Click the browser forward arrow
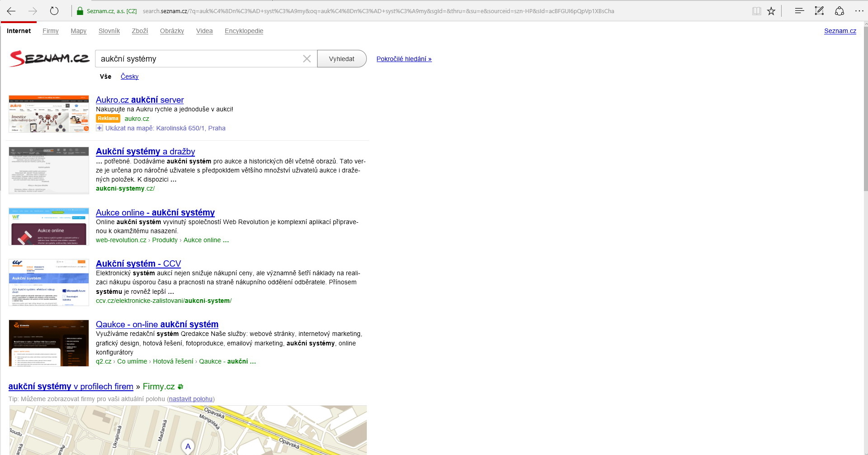Image resolution: width=868 pixels, height=455 pixels. [33, 11]
